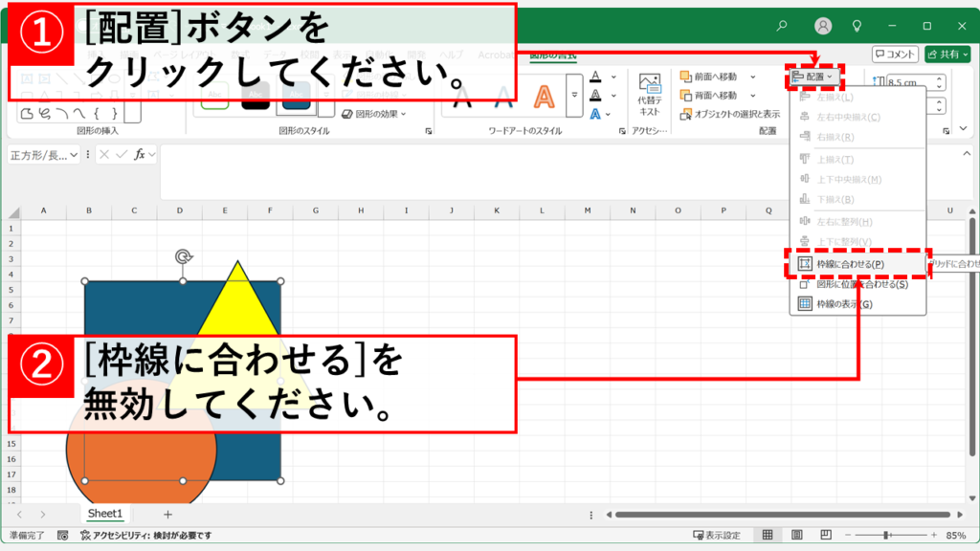Open WordArt style dialog launcher
Viewport: 980px width, 551px height.
click(622, 131)
